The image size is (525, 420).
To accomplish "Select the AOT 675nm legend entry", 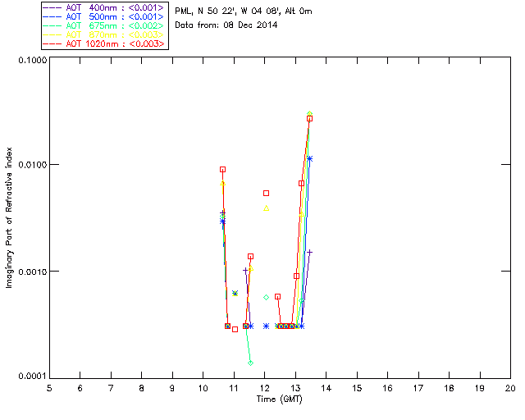I will (x=104, y=25).
